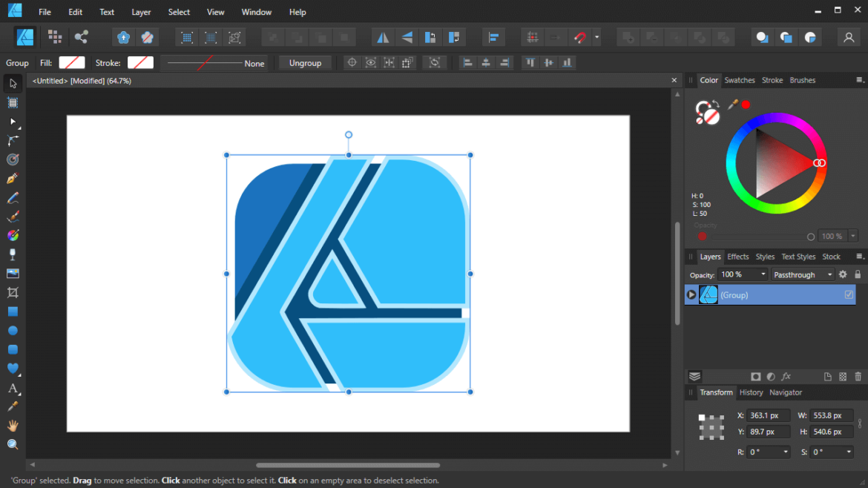This screenshot has height=488, width=868.
Task: Switch to the Swatches tab
Action: click(x=740, y=80)
